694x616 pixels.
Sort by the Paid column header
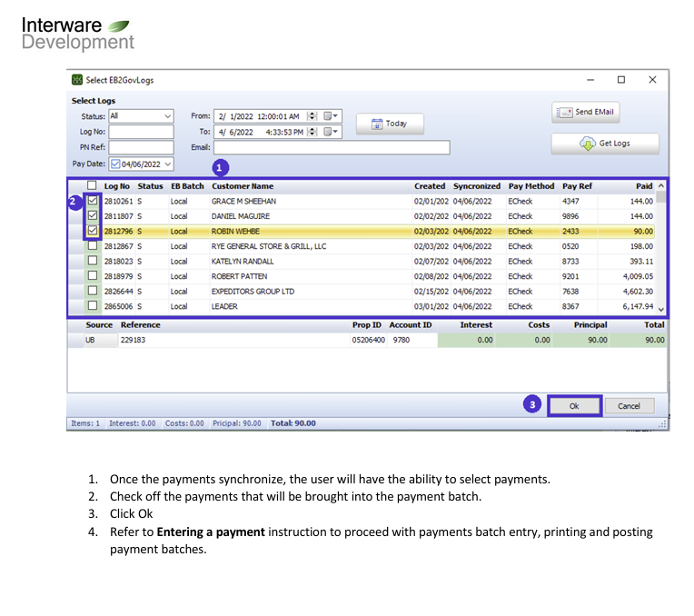click(x=644, y=186)
